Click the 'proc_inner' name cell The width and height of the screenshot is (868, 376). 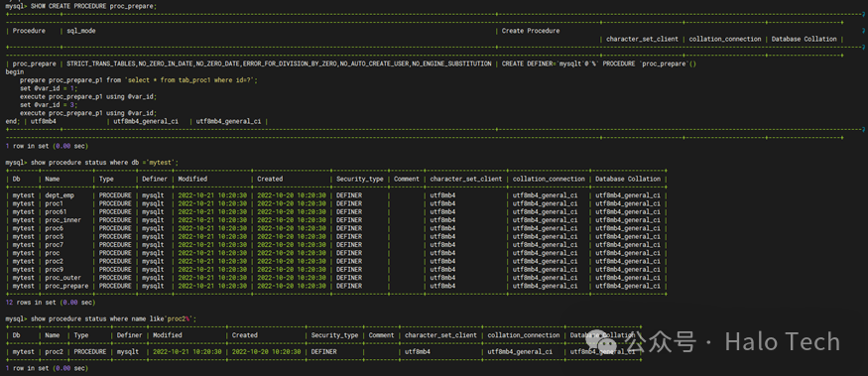63,220
